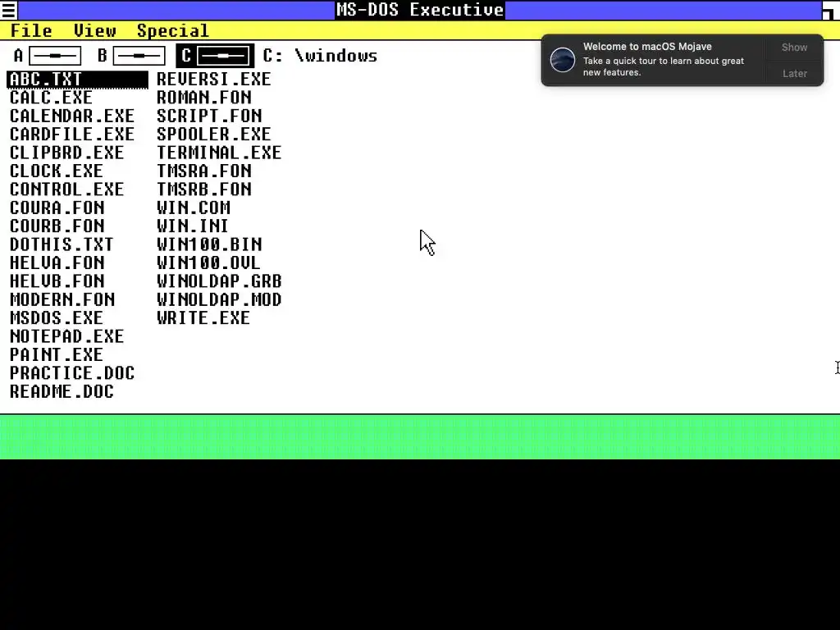
Task: Select MODERN.FON
Action: [x=62, y=299]
